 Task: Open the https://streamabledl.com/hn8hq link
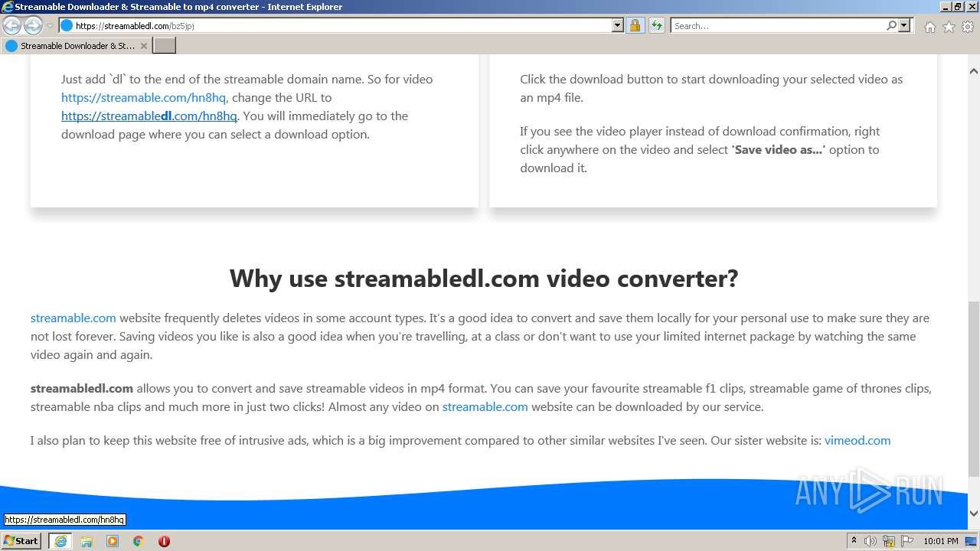(149, 116)
